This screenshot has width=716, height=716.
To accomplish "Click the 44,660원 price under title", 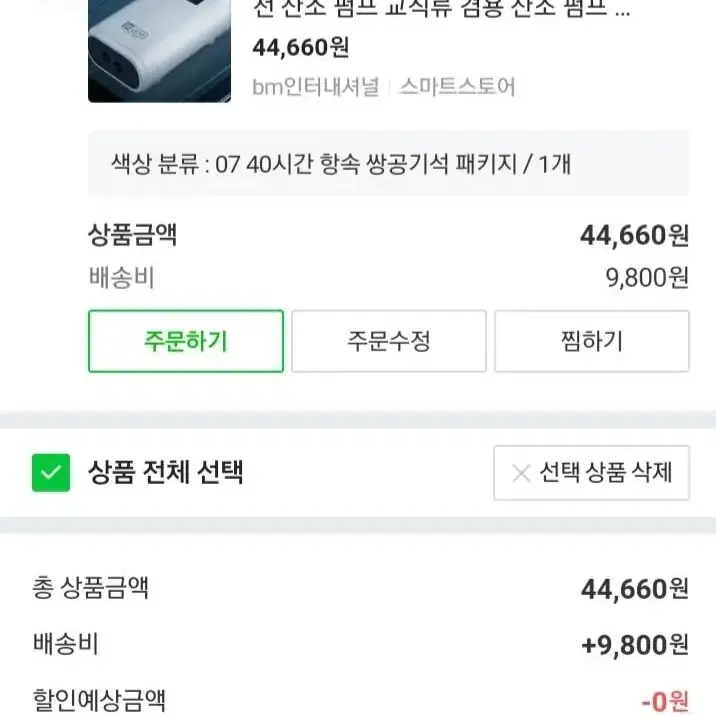I will tap(301, 47).
